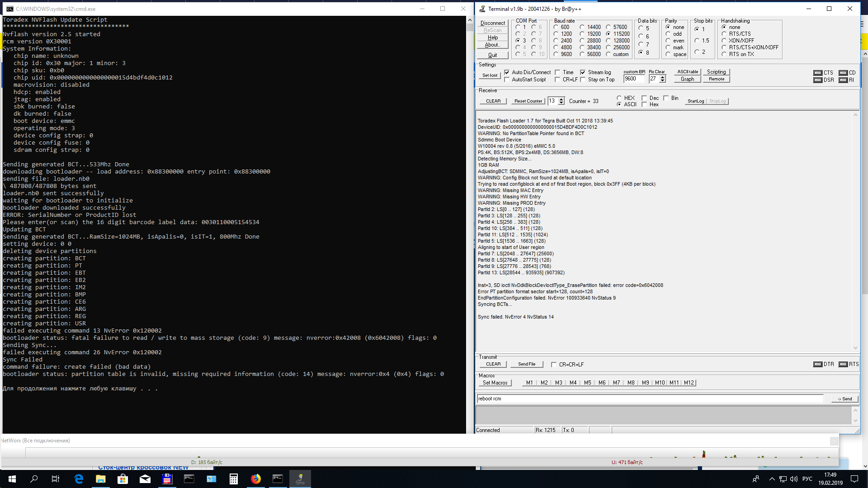Click the M1 macro button
The width and height of the screenshot is (868, 488).
coord(529,383)
